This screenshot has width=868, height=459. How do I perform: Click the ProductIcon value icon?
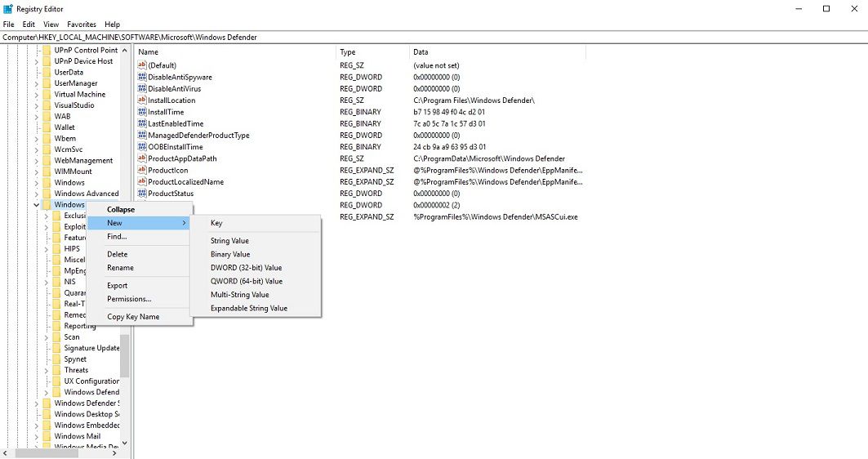[x=142, y=170]
